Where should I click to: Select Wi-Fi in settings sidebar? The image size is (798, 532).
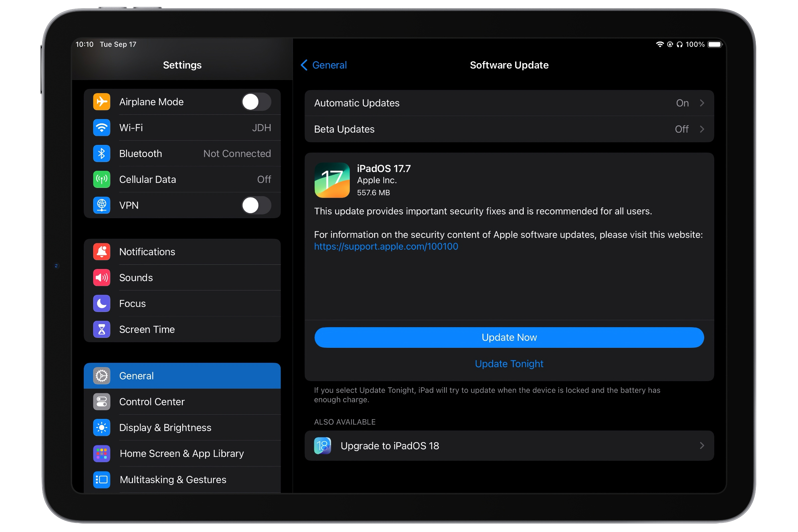click(182, 128)
